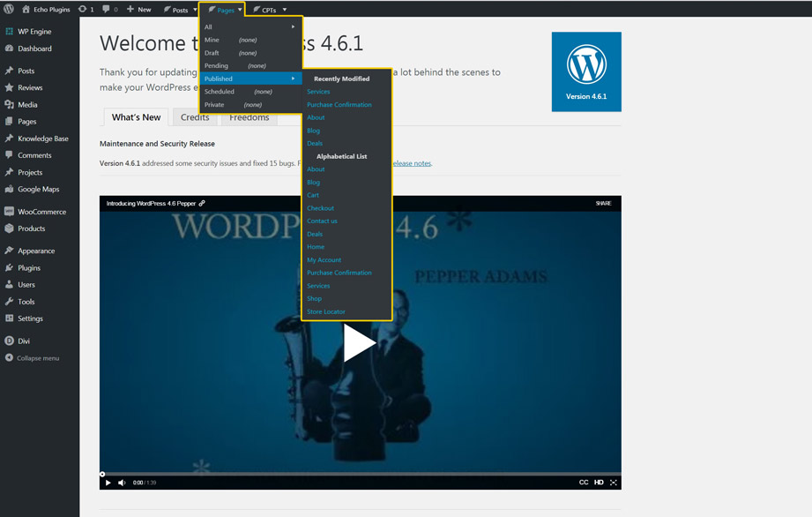Click the updates icon in admin bar
Screen dimensions: 812x517
(82, 9)
